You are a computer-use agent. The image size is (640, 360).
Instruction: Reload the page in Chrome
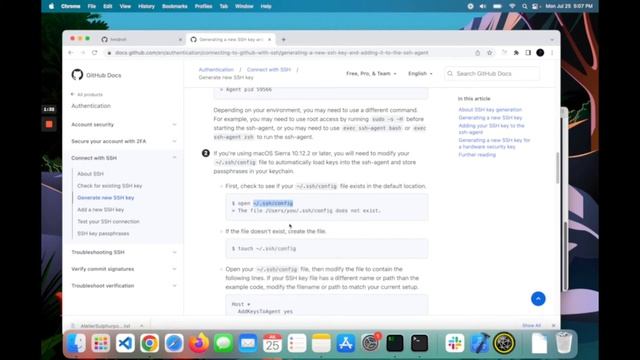tap(95, 53)
